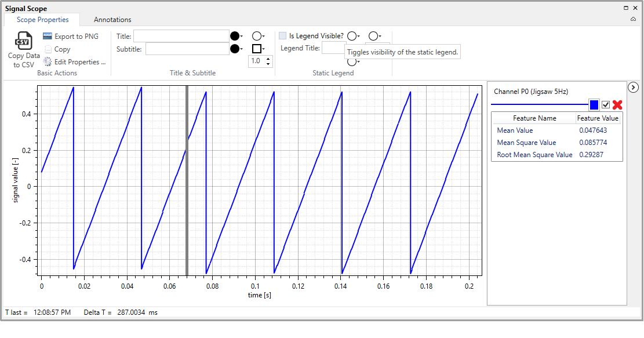Select the Scope Properties tab
The height and width of the screenshot is (338, 644).
click(x=42, y=20)
